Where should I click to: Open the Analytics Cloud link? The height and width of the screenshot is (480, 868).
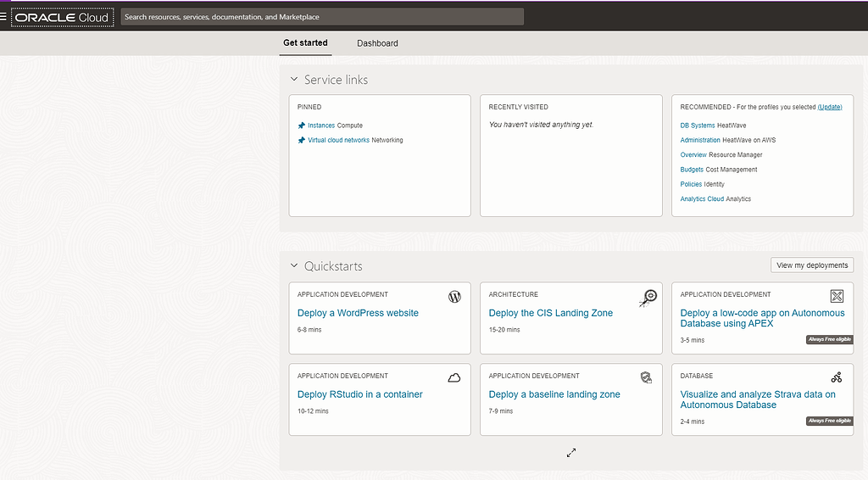click(x=702, y=198)
